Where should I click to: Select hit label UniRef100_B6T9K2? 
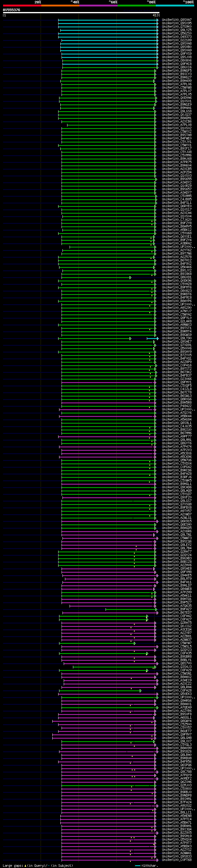(x=177, y=372)
